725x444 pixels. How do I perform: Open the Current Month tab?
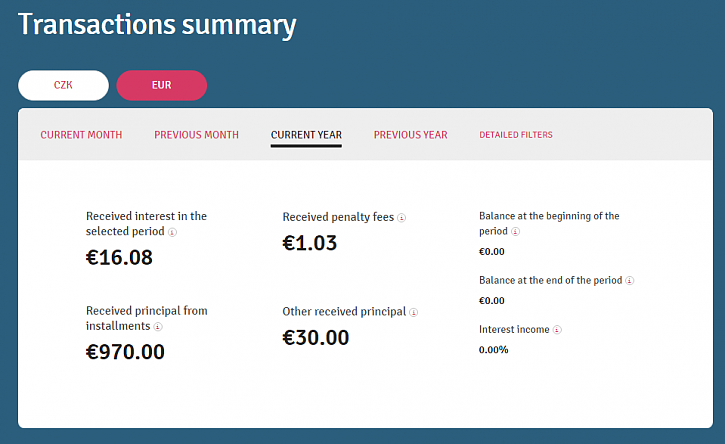pyautogui.click(x=81, y=135)
